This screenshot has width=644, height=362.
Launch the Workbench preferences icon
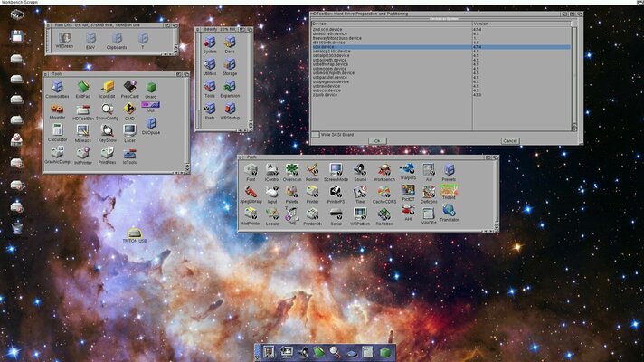[384, 170]
